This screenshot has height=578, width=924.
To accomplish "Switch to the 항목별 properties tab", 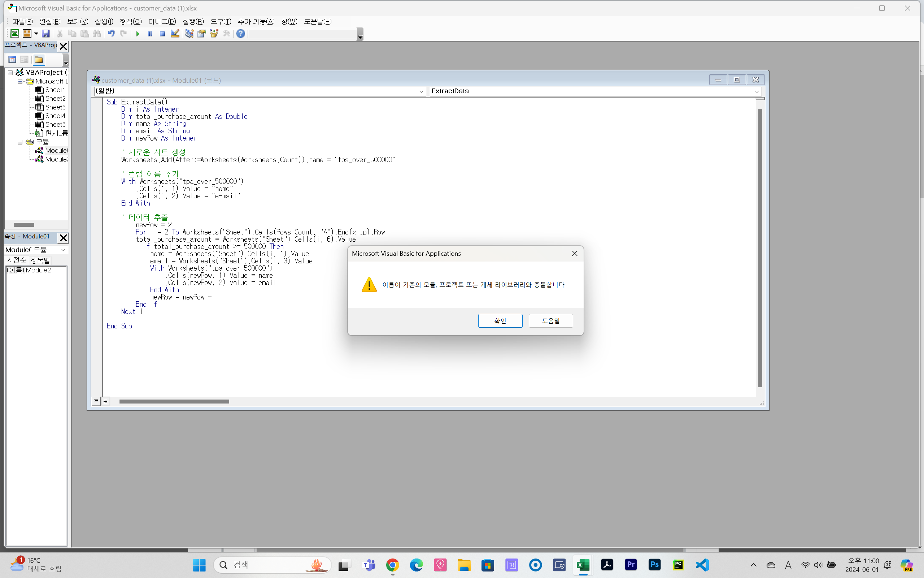I will click(x=40, y=260).
